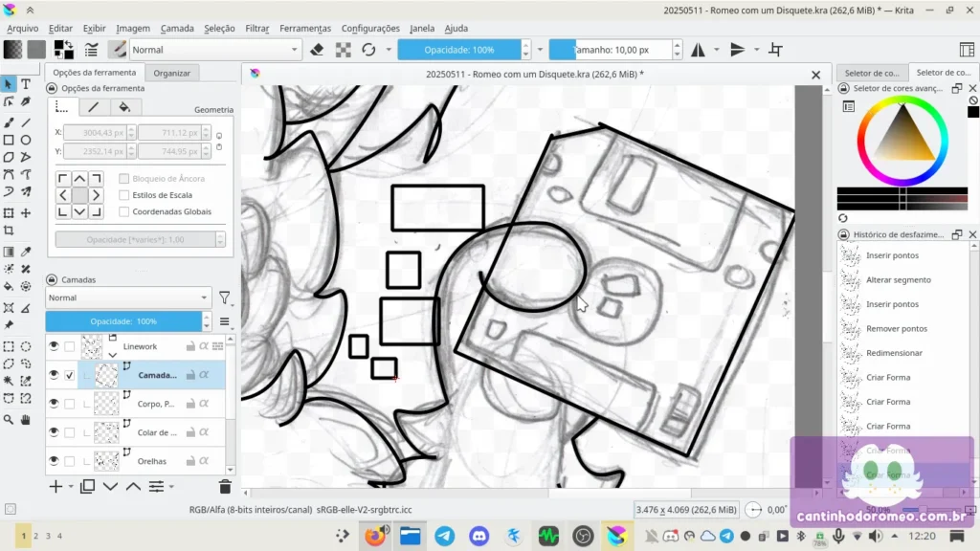Expand dropdown next to reload preset
Screen dimensions: 980x551
click(389, 50)
